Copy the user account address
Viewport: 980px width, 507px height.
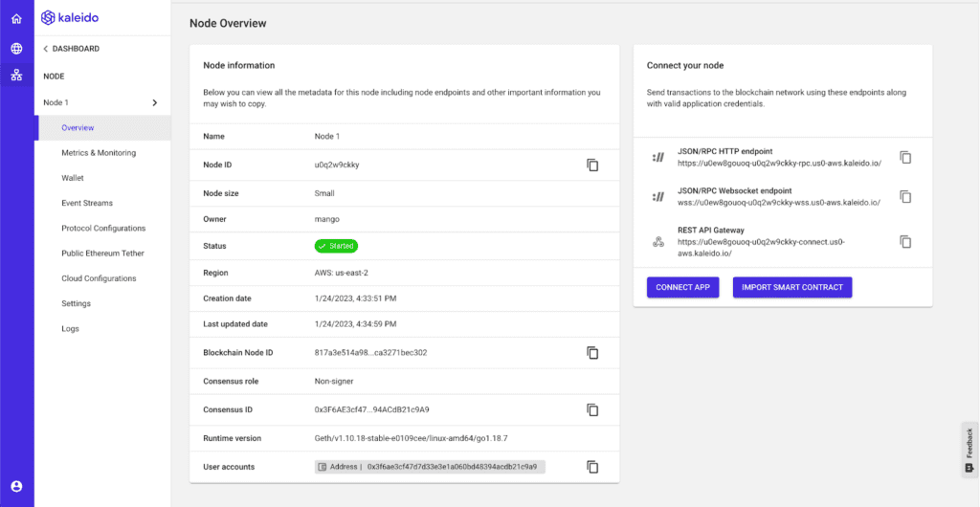592,467
